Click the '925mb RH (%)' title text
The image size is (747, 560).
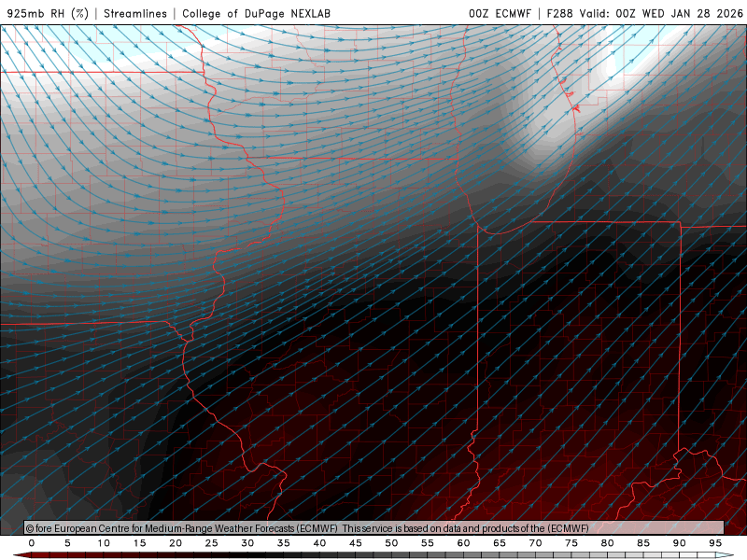[48, 13]
